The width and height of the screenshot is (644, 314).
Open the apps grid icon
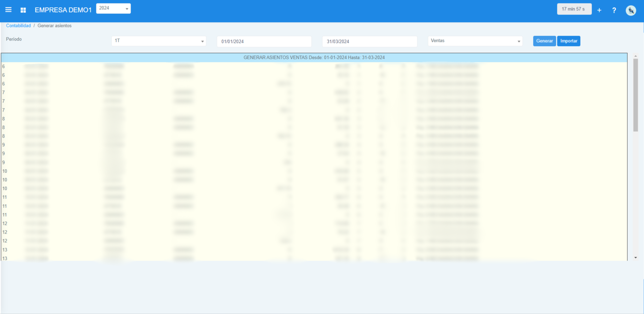point(23,10)
